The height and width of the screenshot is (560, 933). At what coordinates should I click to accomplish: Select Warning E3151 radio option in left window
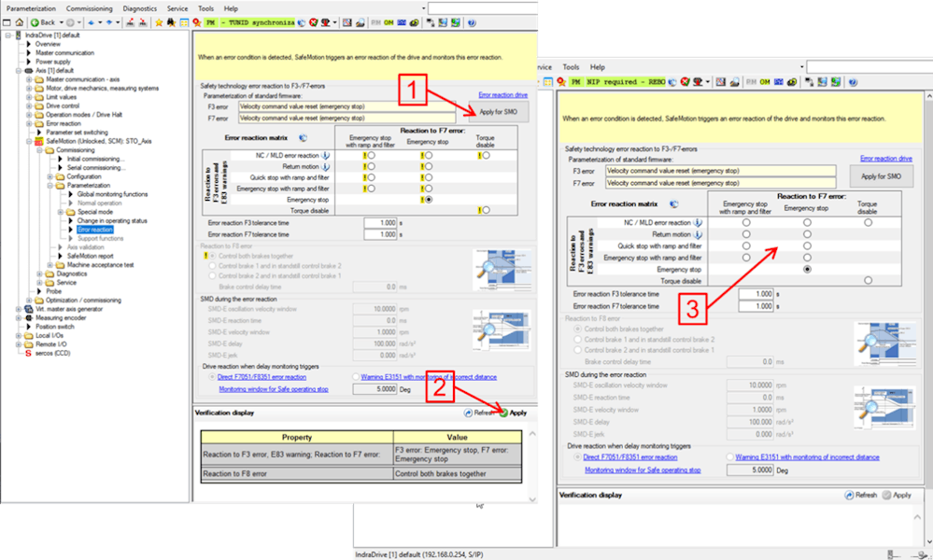click(356, 377)
